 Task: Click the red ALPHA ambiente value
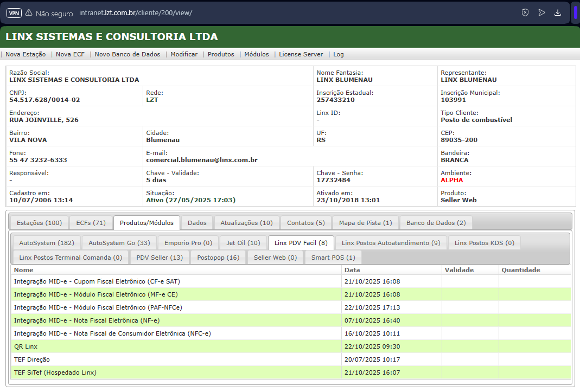(x=451, y=180)
